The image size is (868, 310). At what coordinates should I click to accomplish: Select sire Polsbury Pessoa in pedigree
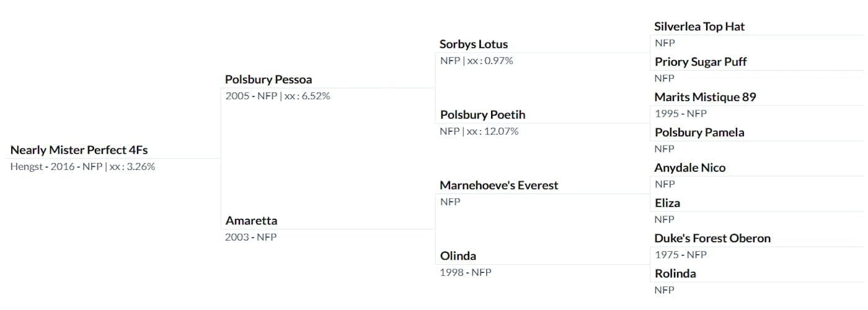coord(268,79)
